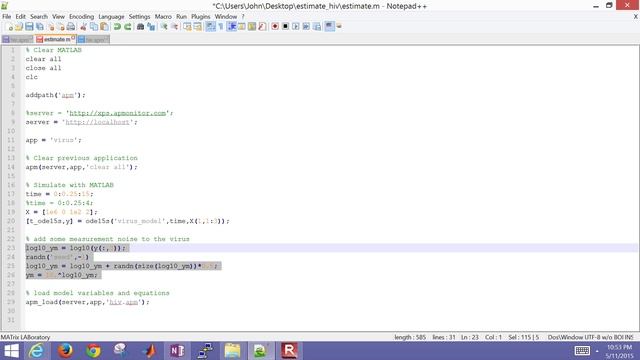Create a new document with New icon
Screen dimensions: 640x360
(x=9, y=27)
